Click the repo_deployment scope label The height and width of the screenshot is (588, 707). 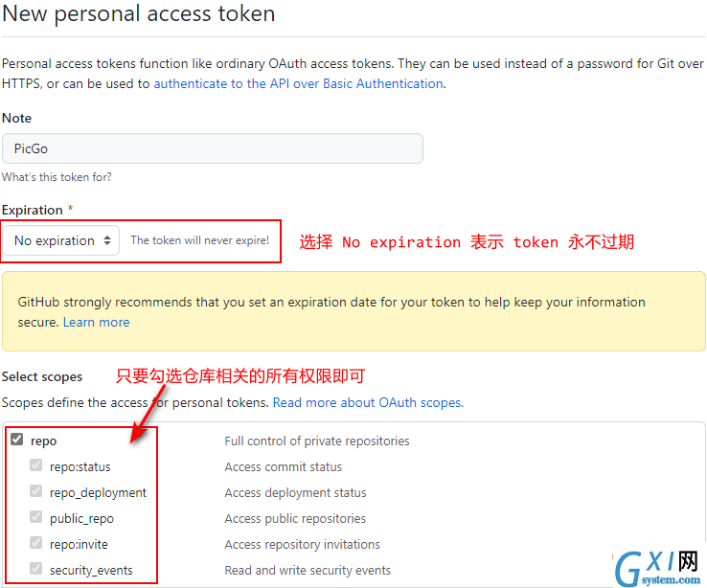pyautogui.click(x=98, y=493)
